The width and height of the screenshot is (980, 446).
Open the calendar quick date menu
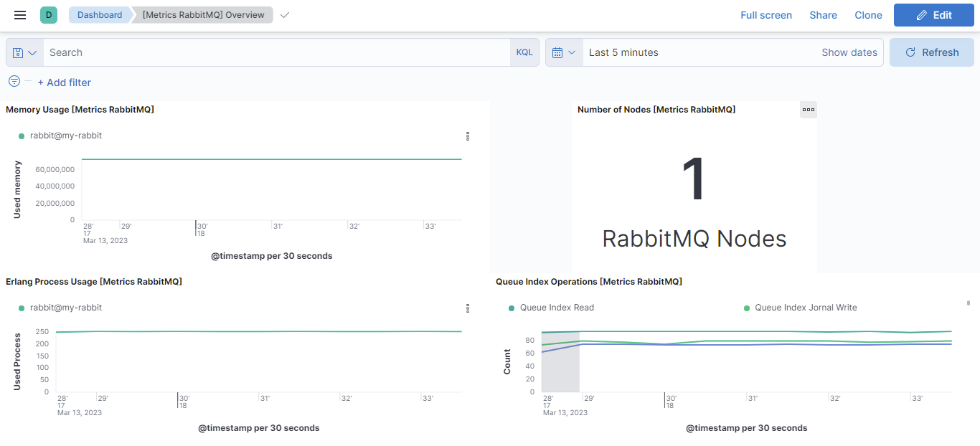coord(564,52)
